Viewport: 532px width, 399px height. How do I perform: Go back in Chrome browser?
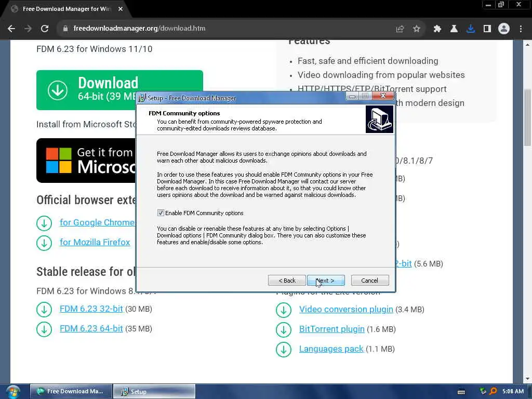[x=11, y=29]
